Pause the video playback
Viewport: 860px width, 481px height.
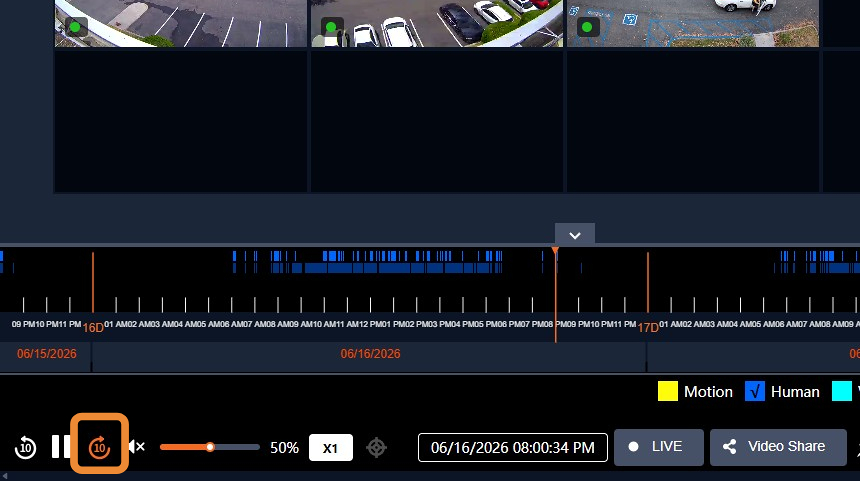(x=59, y=447)
